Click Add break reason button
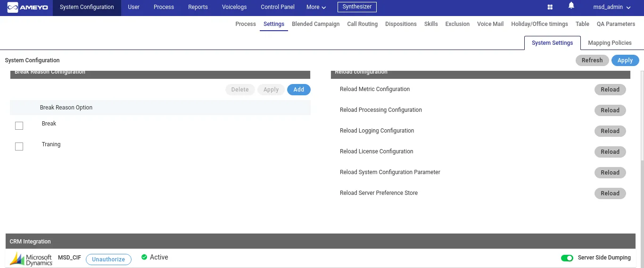Viewport: 644px width, 268px height. click(x=299, y=90)
